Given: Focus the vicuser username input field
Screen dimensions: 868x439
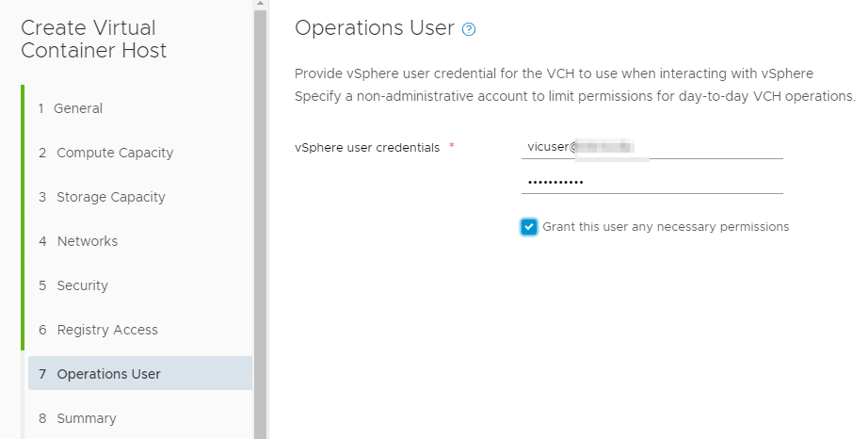Looking at the screenshot, I should pyautogui.click(x=652, y=147).
